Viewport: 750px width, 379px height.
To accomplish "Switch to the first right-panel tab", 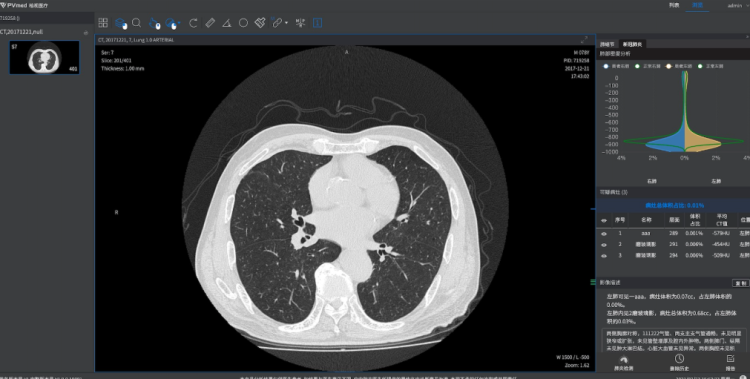I will [x=607, y=44].
